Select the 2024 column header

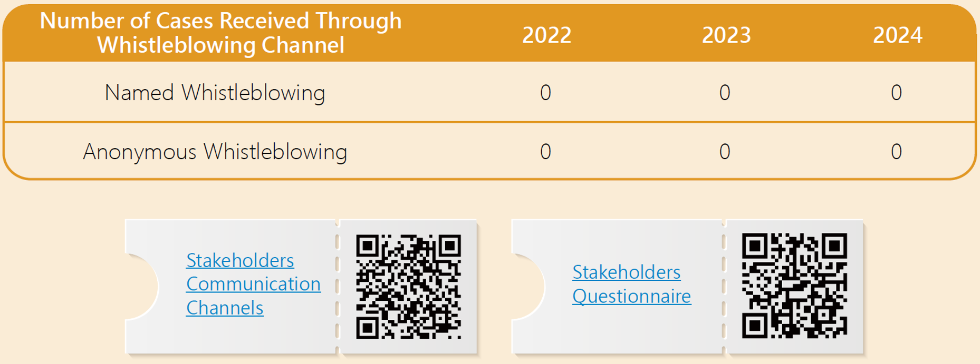[x=897, y=35]
